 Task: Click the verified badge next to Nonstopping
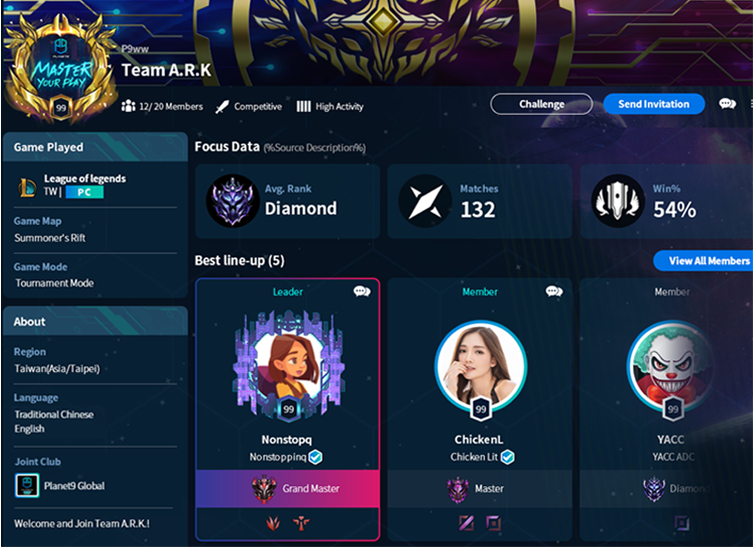pos(316,457)
